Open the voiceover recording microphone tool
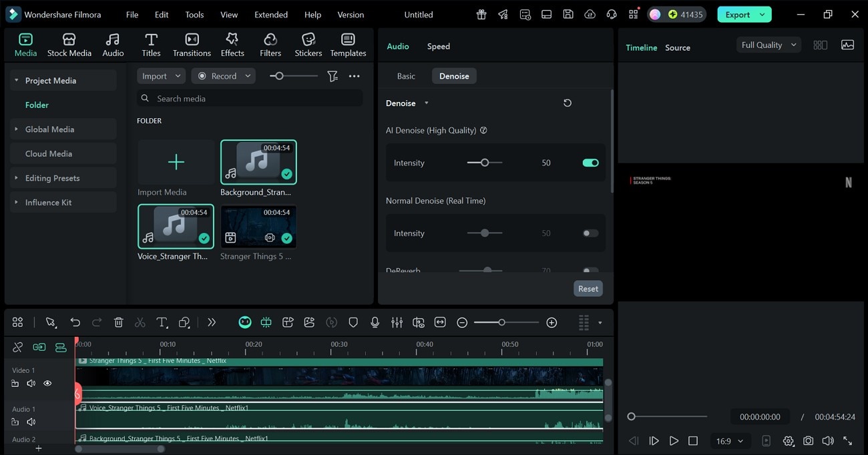868x455 pixels. click(x=375, y=322)
